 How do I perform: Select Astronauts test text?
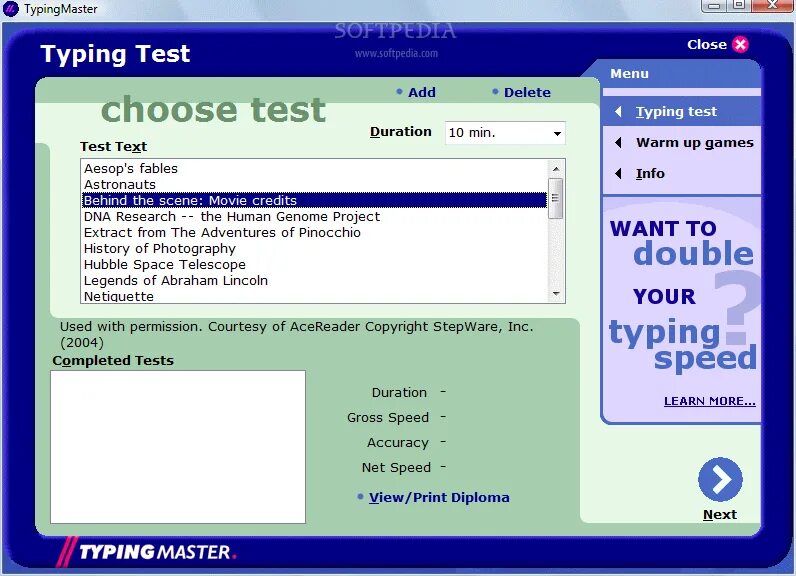coord(314,185)
